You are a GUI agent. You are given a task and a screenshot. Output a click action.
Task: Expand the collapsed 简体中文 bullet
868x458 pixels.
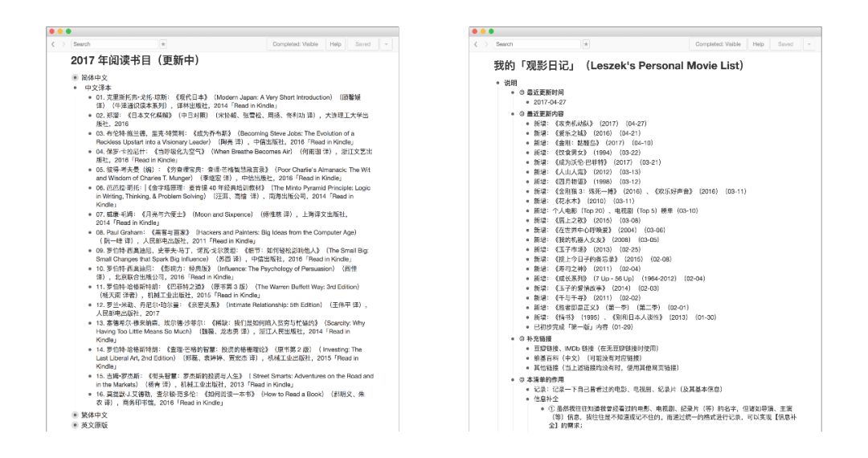click(75, 78)
